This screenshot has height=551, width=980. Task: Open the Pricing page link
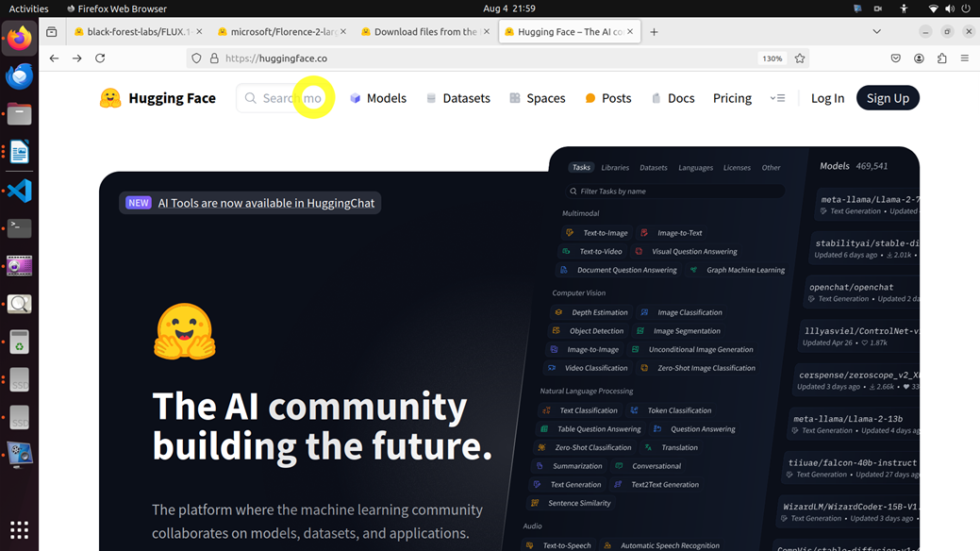tap(732, 98)
